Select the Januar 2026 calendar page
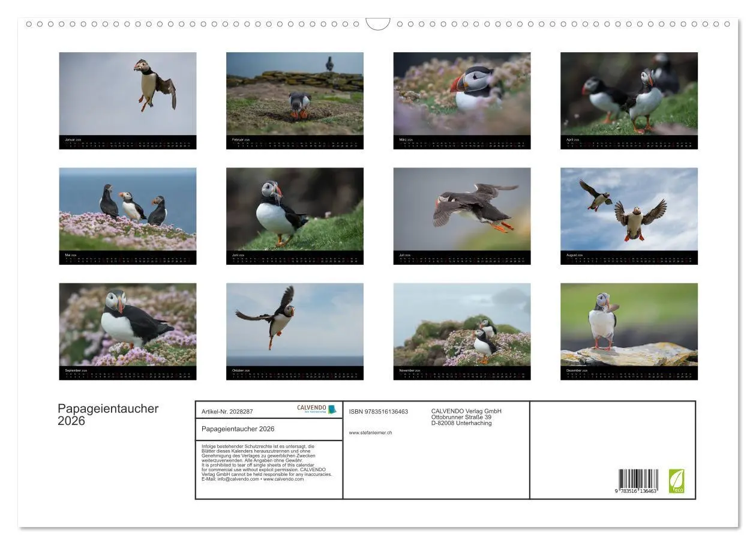The width and height of the screenshot is (756, 545). 128,99
